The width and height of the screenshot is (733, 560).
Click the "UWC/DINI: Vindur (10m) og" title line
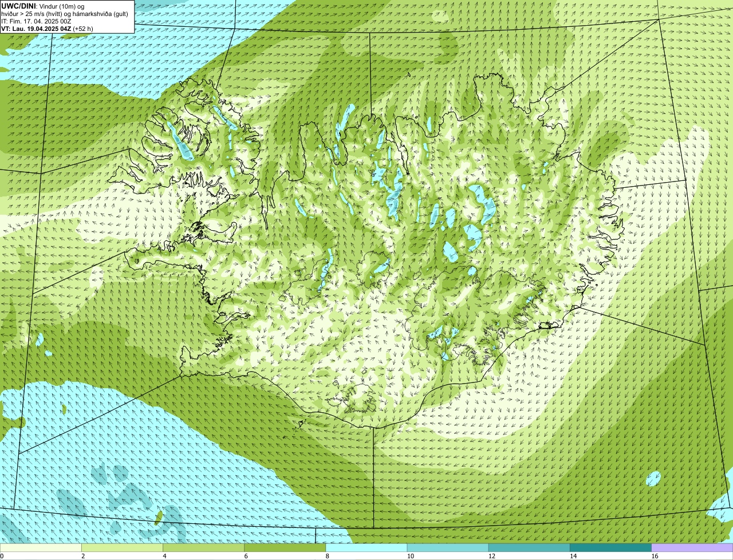coord(43,6)
